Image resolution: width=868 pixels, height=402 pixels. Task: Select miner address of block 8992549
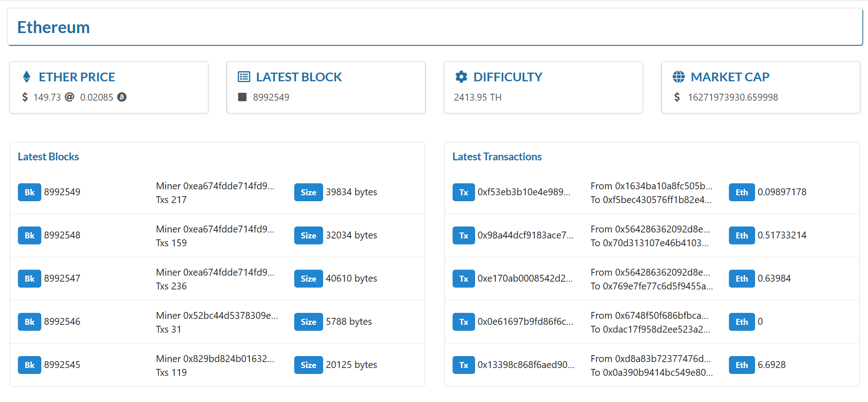229,186
